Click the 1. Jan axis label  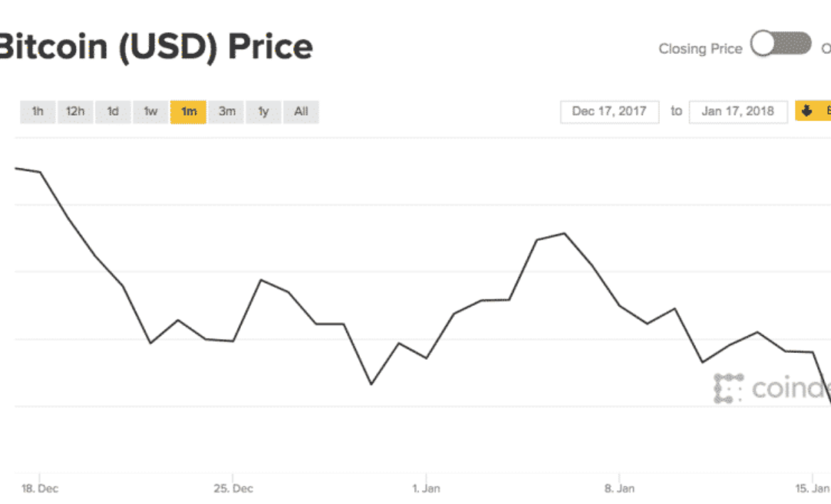click(426, 488)
